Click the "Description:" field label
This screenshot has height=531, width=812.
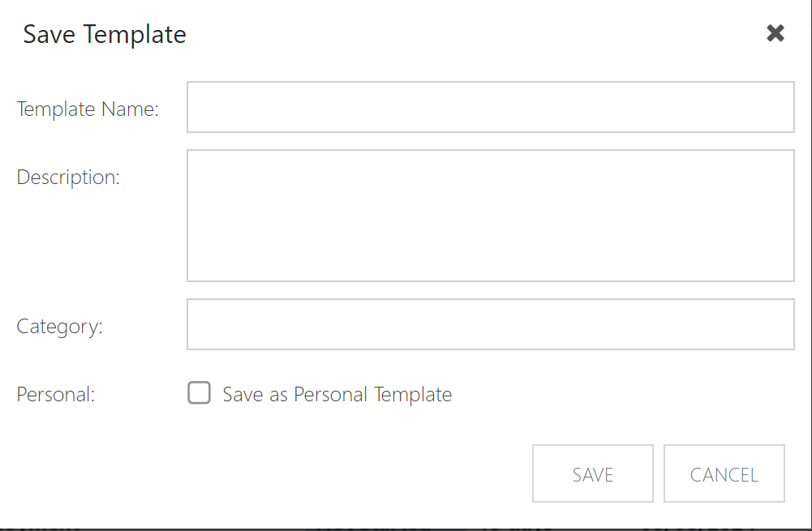point(68,178)
